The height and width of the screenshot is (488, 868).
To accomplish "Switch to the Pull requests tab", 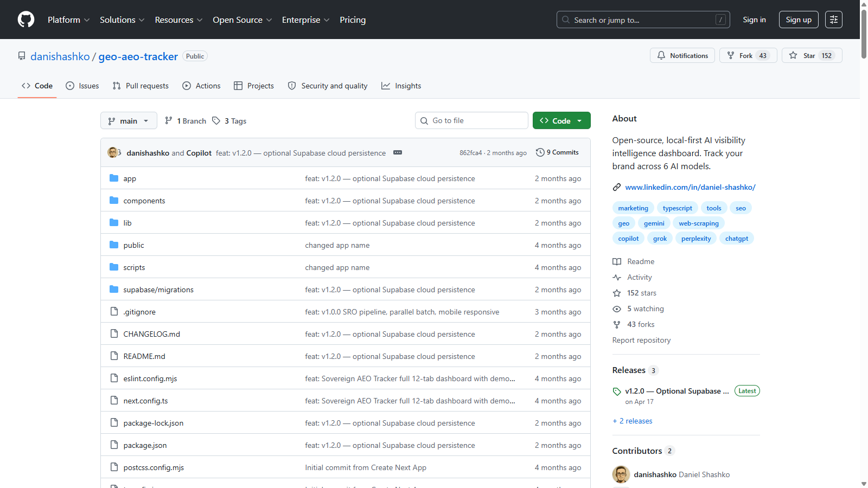I will pyautogui.click(x=141, y=86).
